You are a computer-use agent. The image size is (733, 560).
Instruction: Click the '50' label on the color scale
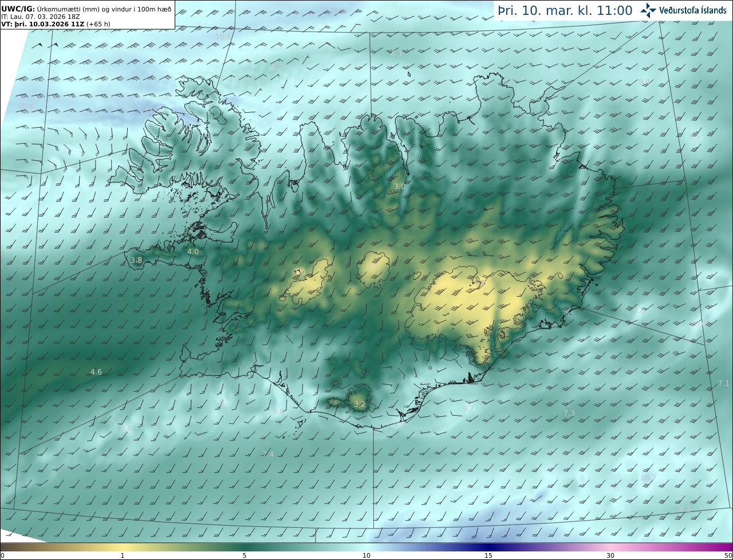(728, 555)
